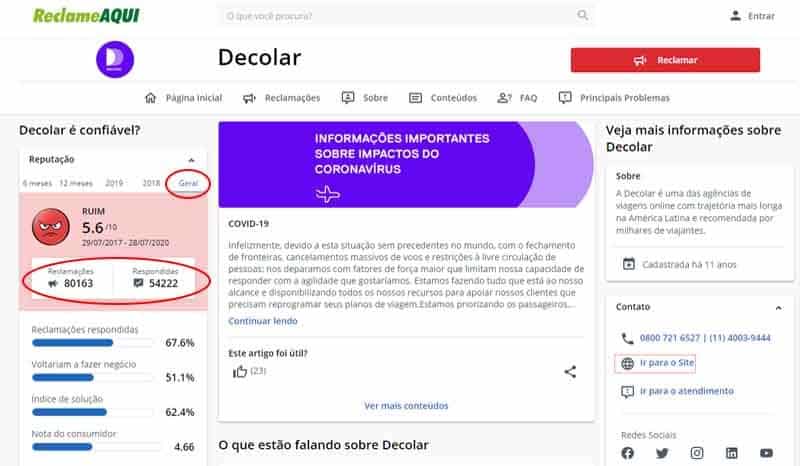
Task: Click the FAQ person icon
Action: (504, 97)
